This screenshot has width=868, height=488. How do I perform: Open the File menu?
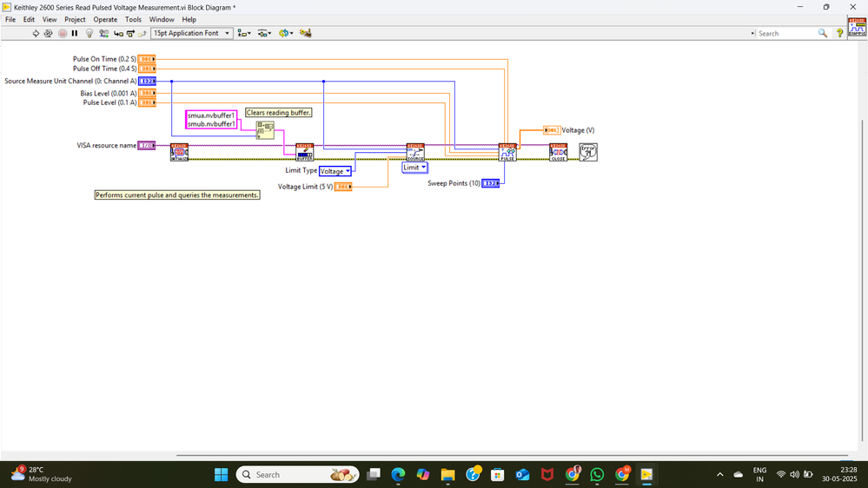(x=10, y=19)
